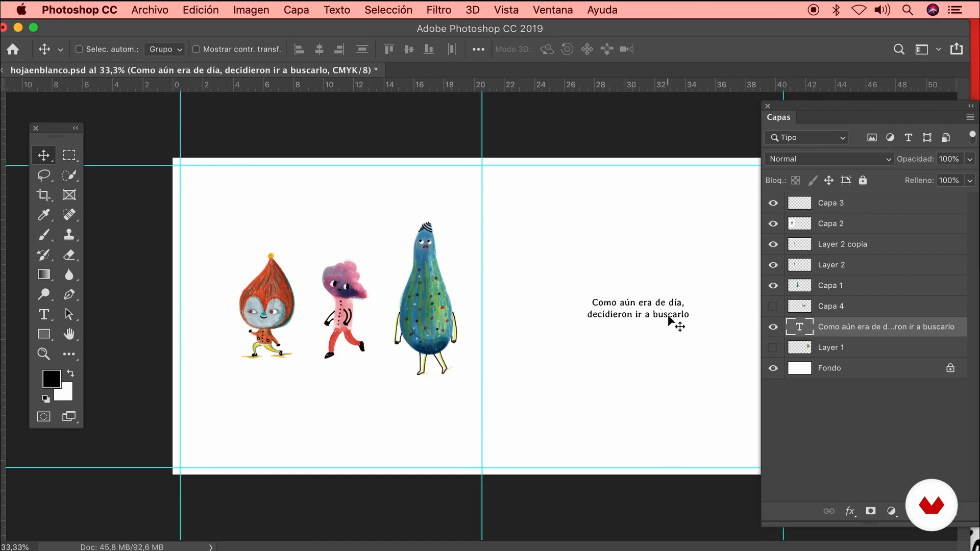The width and height of the screenshot is (980, 551).
Task: Select the Hand tool
Action: [x=69, y=334]
